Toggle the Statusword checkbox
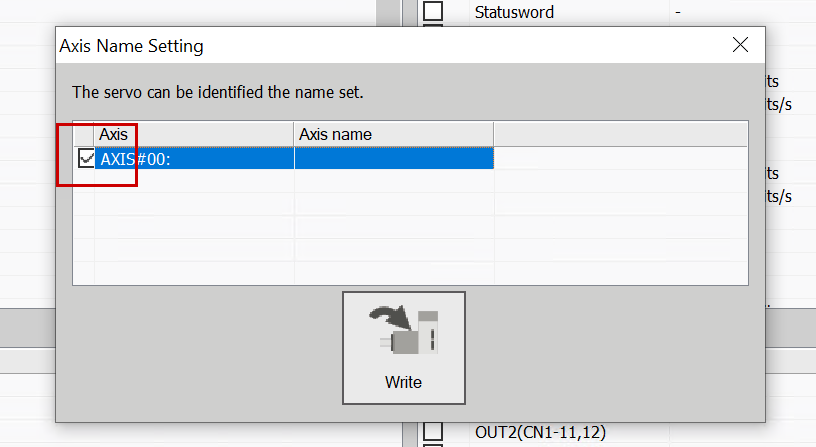816x447 pixels. [432, 12]
